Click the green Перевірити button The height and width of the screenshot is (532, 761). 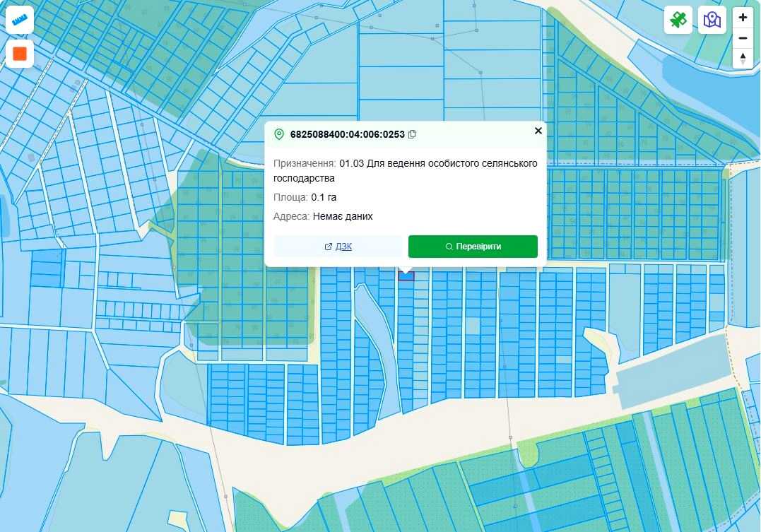pos(473,247)
